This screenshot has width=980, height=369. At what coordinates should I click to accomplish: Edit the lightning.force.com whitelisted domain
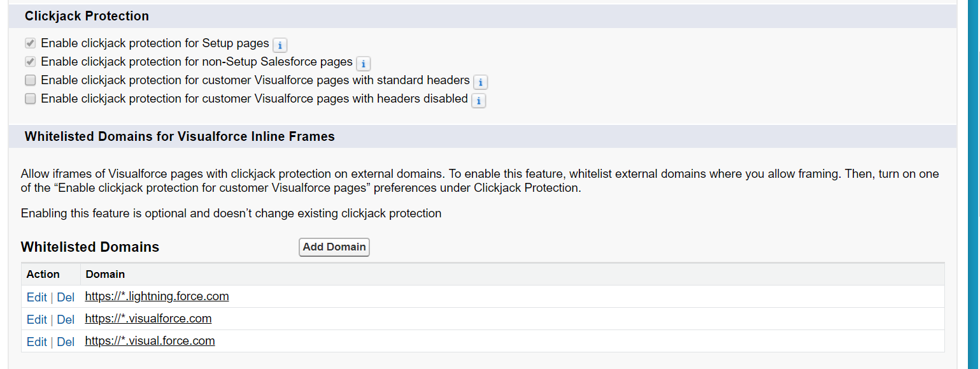coord(36,297)
